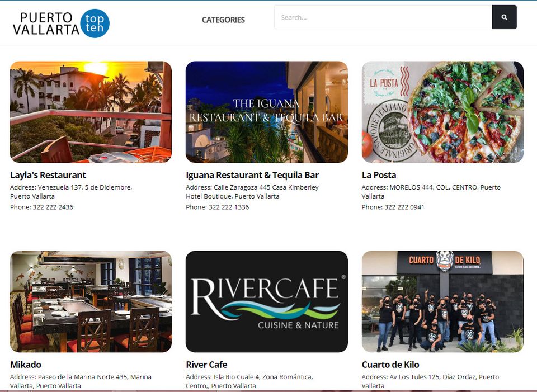The image size is (537, 392).
Task: Open the RiverCafe logo image
Action: tap(267, 301)
